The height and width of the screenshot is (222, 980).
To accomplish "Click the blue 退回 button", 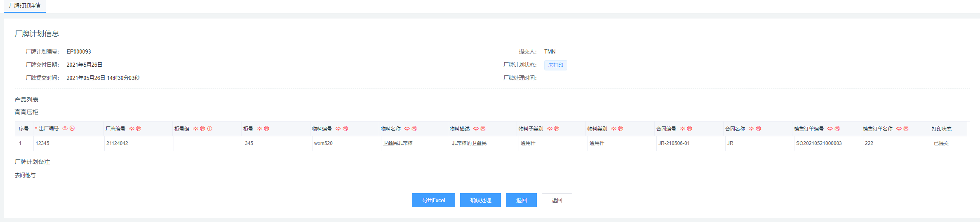I will click(x=521, y=200).
